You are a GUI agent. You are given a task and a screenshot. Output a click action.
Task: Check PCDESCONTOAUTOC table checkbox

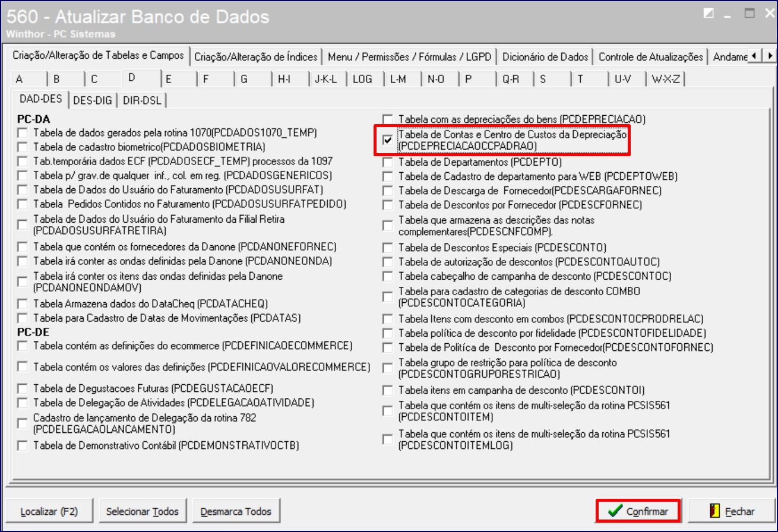(x=387, y=262)
